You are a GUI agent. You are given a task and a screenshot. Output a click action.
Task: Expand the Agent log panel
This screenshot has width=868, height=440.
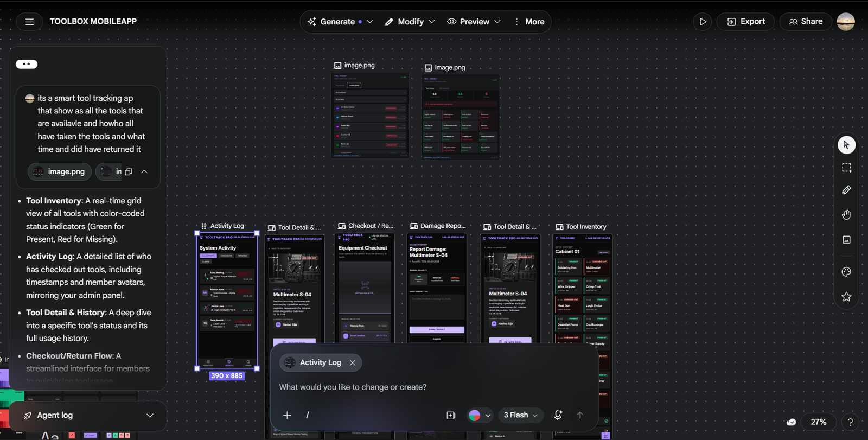(x=88, y=416)
